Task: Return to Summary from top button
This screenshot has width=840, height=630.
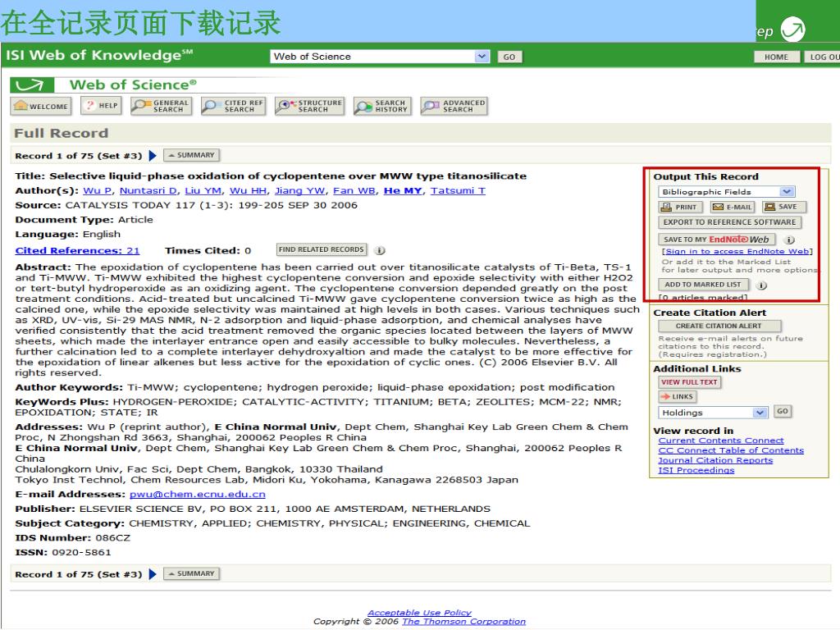Action: (x=191, y=155)
